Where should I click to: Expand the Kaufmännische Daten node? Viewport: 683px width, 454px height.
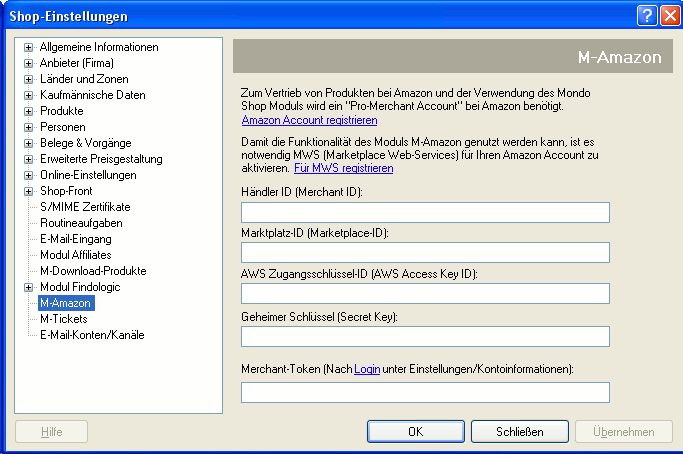tap(28, 95)
